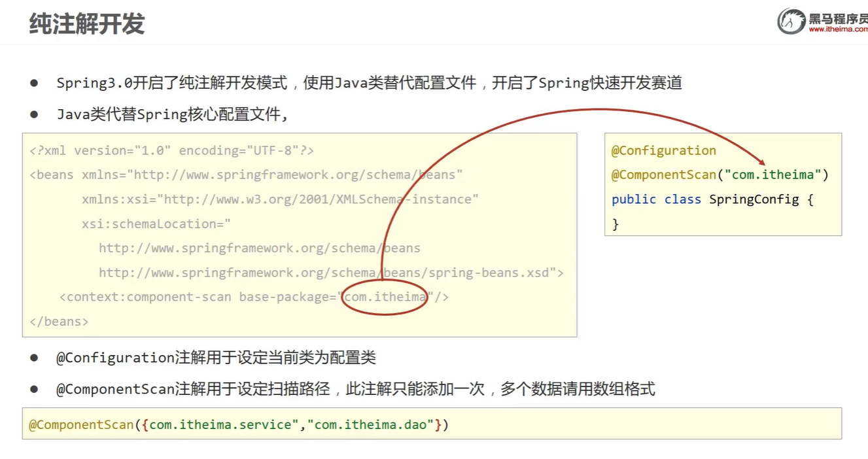Select the URL ending in spring-beans.xsd
This screenshot has height=459, width=868.
coord(331,273)
